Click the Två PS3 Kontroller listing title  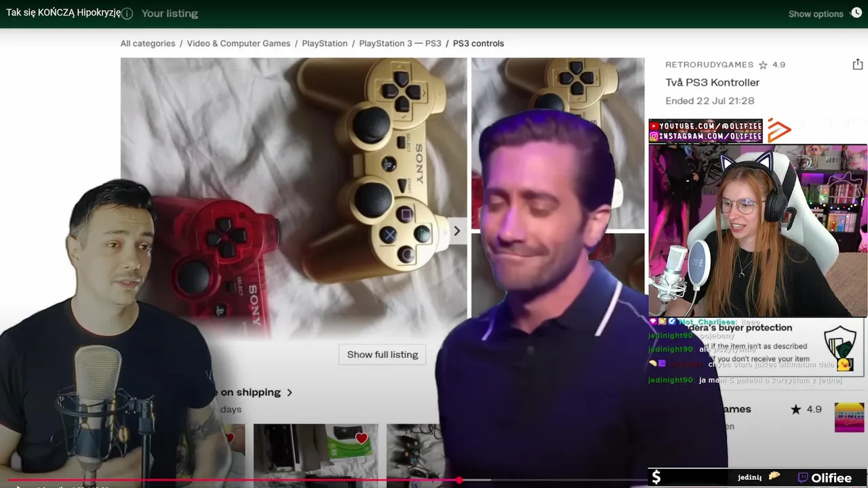[x=712, y=83]
